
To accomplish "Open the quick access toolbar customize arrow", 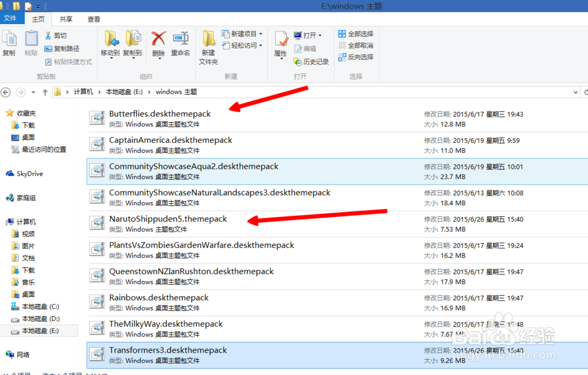I will [38, 6].
